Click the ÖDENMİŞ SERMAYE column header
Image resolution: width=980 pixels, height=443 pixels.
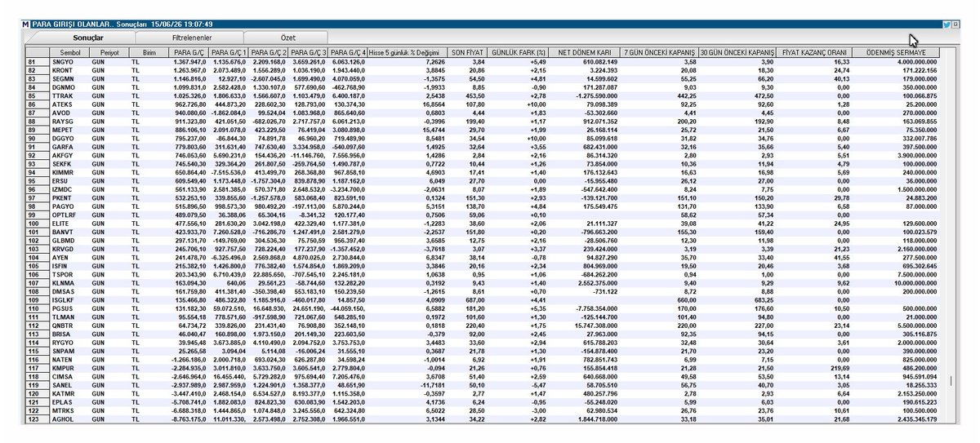click(x=896, y=52)
